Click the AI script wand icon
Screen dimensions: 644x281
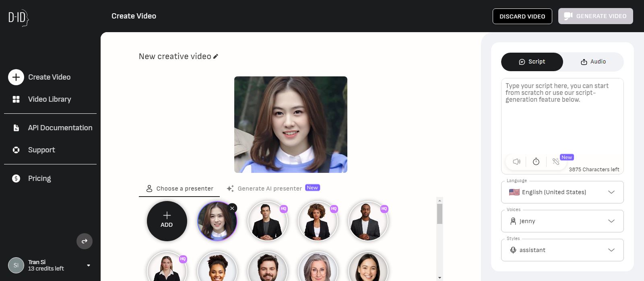(x=556, y=162)
